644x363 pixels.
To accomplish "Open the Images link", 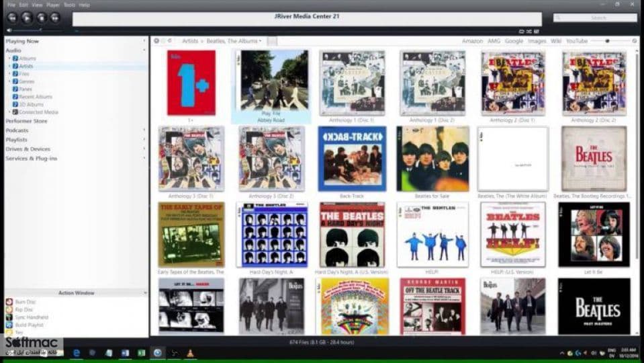I will (x=537, y=41).
